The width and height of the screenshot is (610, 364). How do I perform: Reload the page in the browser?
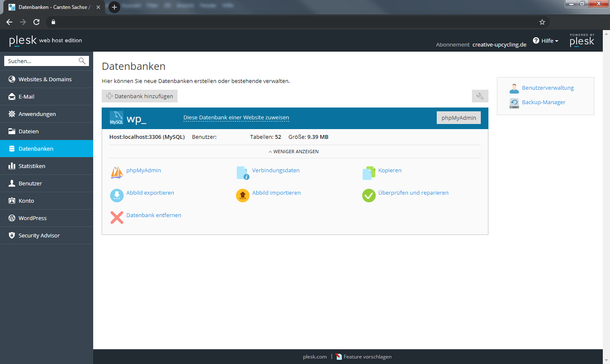[x=36, y=22]
